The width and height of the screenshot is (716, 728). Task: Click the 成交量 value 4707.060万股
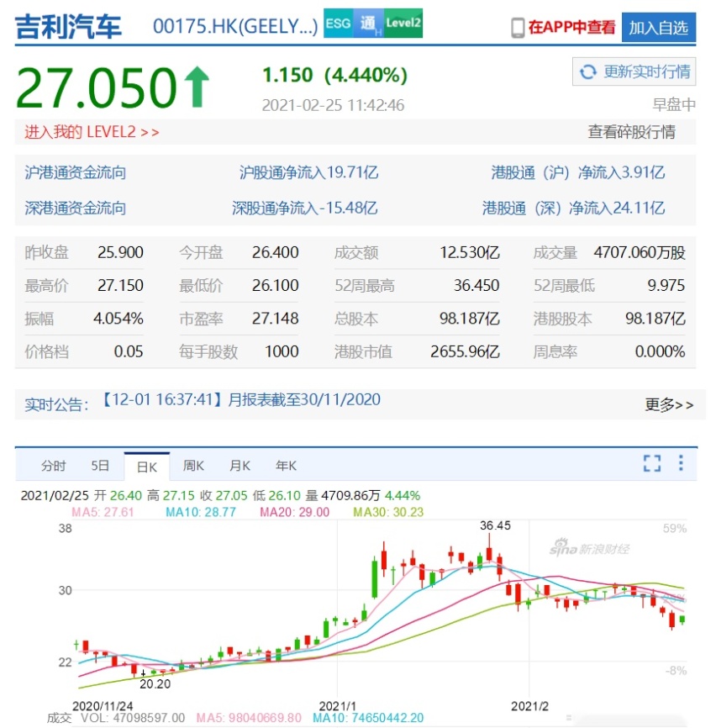coord(640,252)
